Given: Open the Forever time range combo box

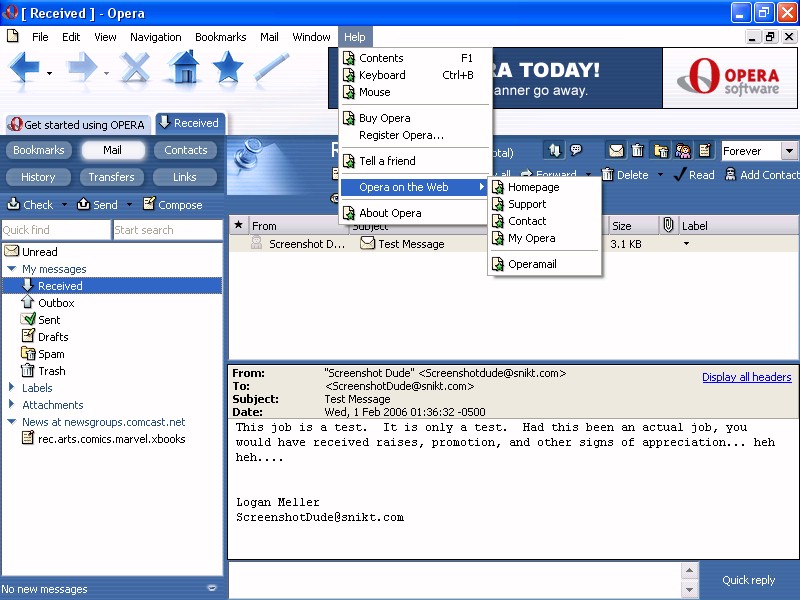Looking at the screenshot, I should click(789, 151).
